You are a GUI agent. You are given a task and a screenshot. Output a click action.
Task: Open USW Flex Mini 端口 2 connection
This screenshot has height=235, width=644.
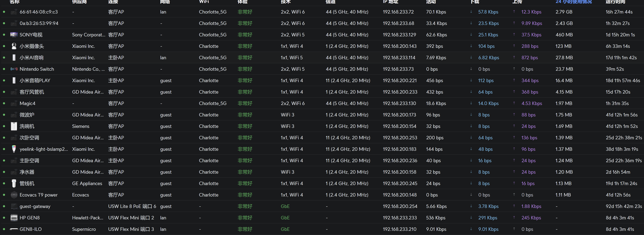click(x=131, y=218)
